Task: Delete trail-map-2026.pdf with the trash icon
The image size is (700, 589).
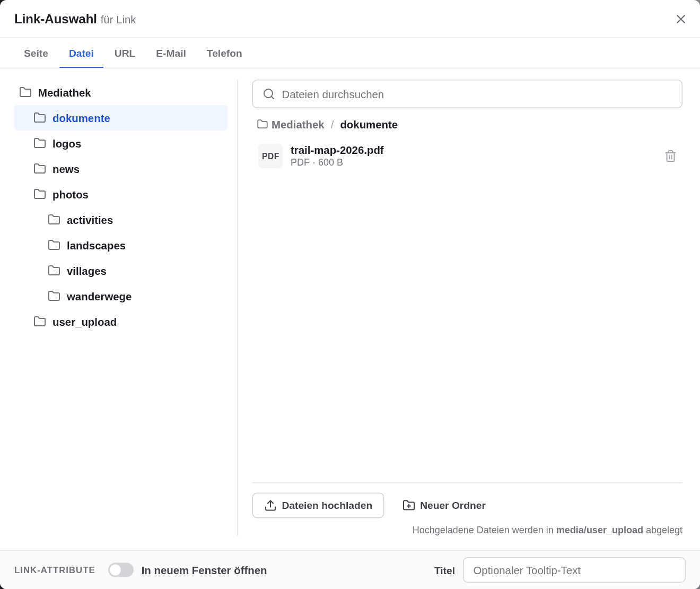Action: pyautogui.click(x=670, y=156)
